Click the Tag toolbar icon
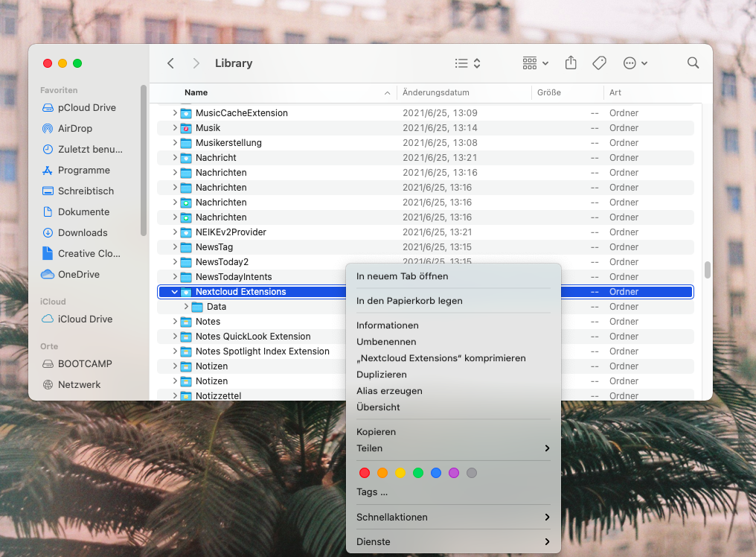The image size is (756, 557). click(x=599, y=63)
